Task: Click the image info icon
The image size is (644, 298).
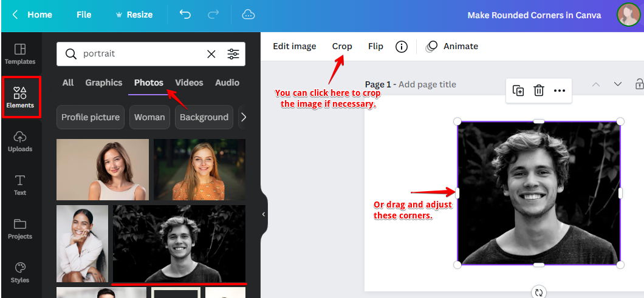Action: pos(401,47)
